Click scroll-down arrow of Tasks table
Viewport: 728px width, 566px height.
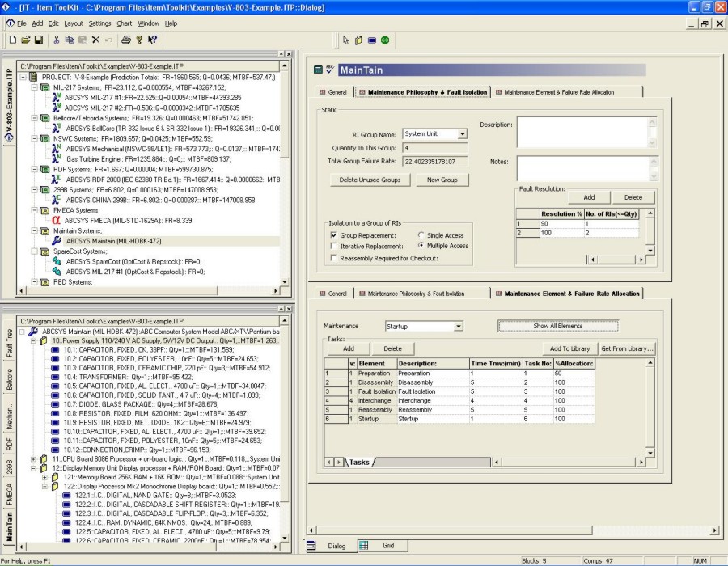[650, 453]
